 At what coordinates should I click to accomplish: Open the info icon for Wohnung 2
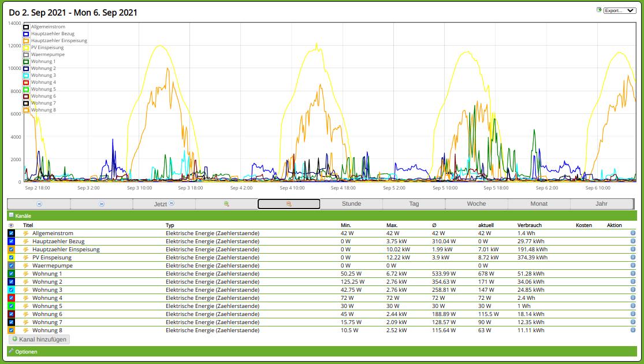point(633,281)
